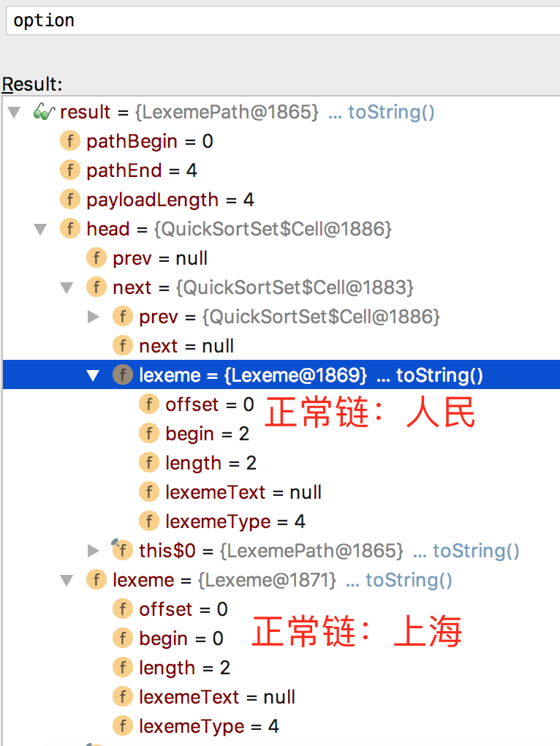Click field icon of next = null
Screen dimensions: 560x746
coord(123,346)
